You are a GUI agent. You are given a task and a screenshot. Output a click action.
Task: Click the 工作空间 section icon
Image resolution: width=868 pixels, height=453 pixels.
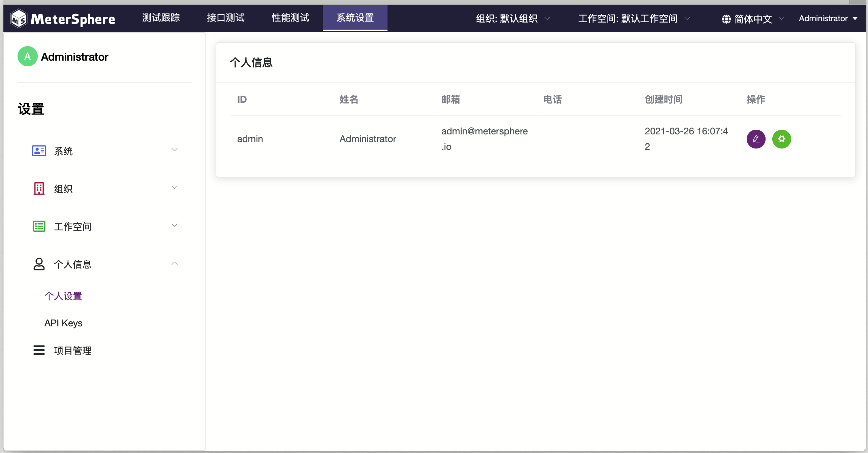pos(38,226)
